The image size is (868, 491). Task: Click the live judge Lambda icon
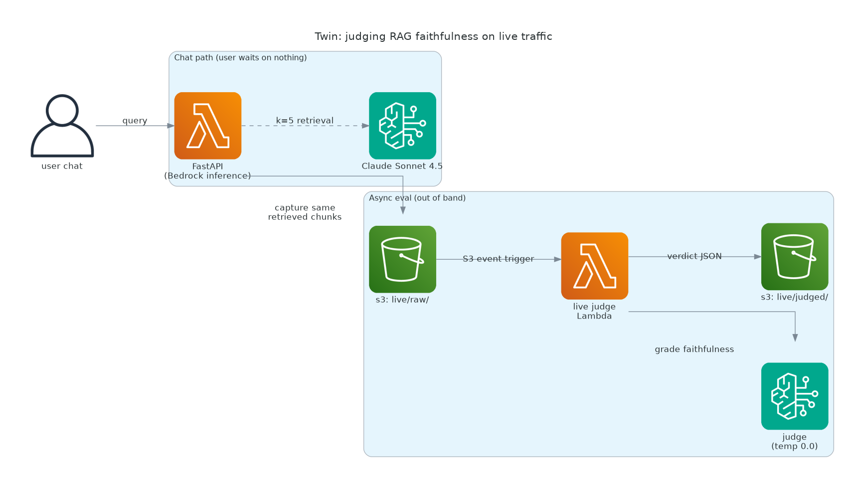(594, 266)
